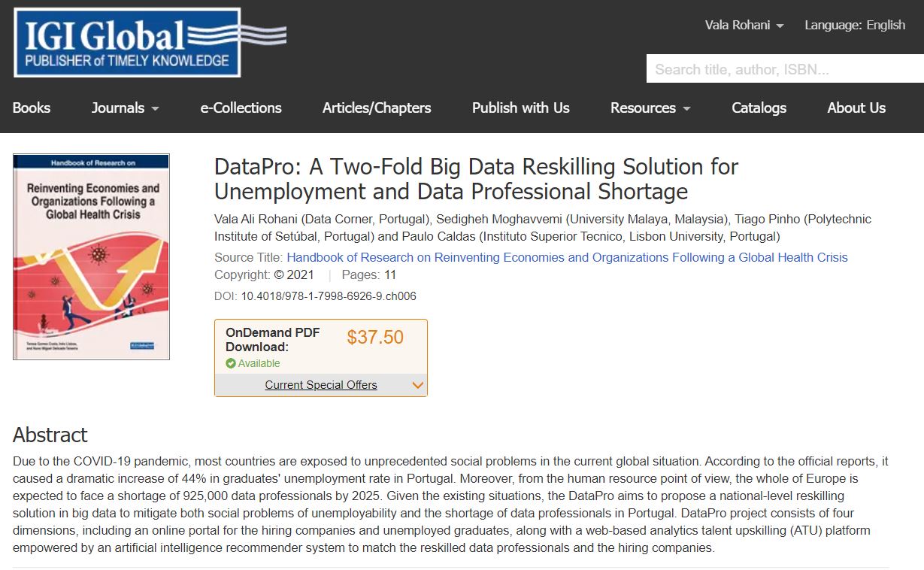Expand the Current Special Offers section

click(321, 385)
